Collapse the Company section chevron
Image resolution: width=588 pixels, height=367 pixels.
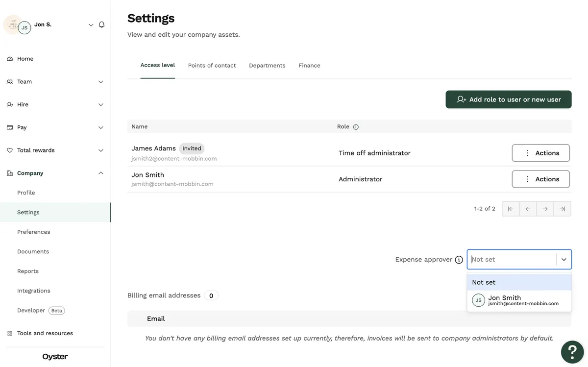point(101,173)
